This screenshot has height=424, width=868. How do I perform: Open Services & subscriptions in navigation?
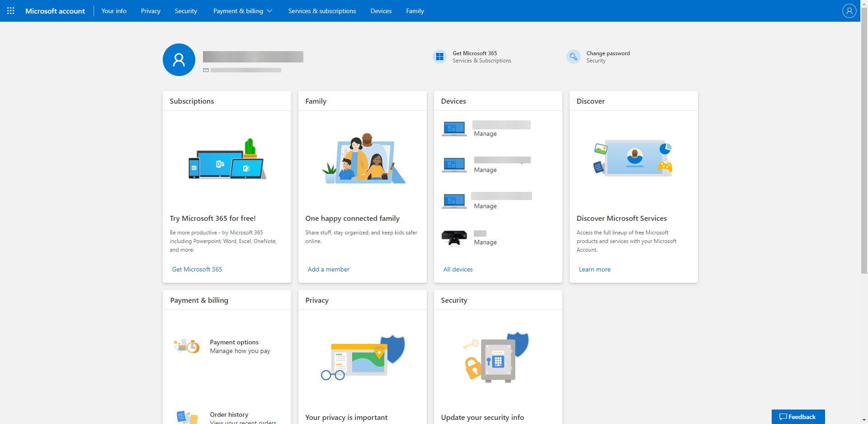[x=322, y=11]
